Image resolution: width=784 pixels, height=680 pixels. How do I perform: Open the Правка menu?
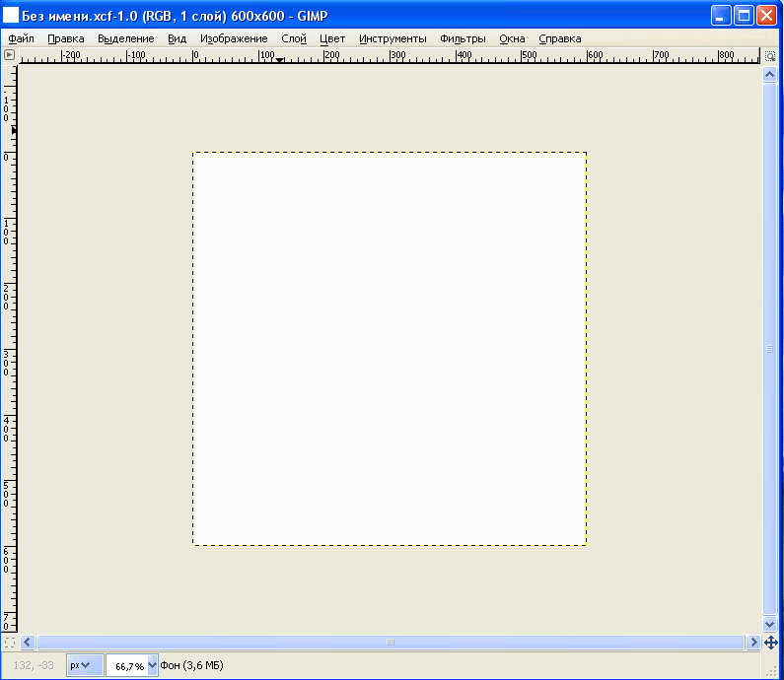tap(65, 38)
